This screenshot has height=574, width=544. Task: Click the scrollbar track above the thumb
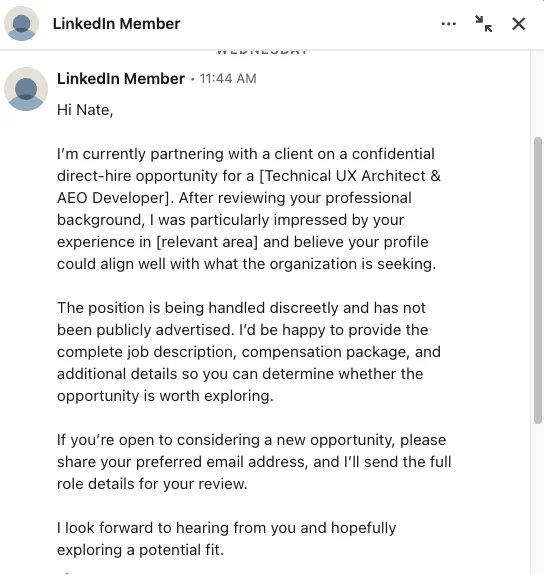point(537,93)
